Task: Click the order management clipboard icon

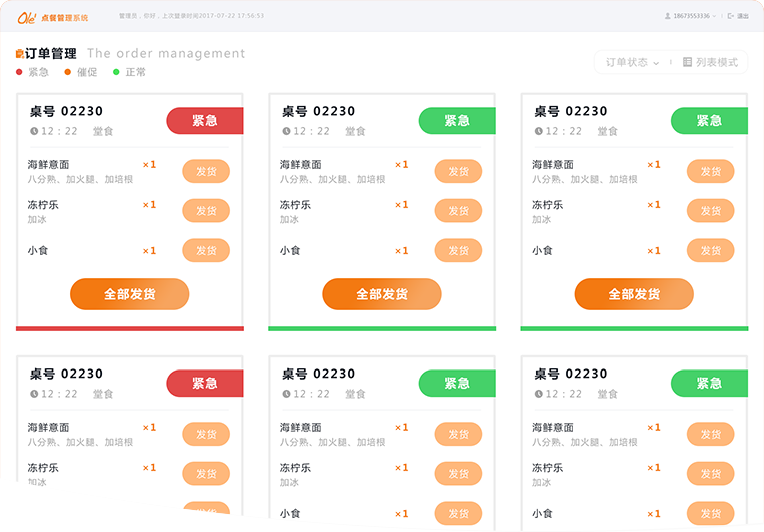Action: (19, 54)
